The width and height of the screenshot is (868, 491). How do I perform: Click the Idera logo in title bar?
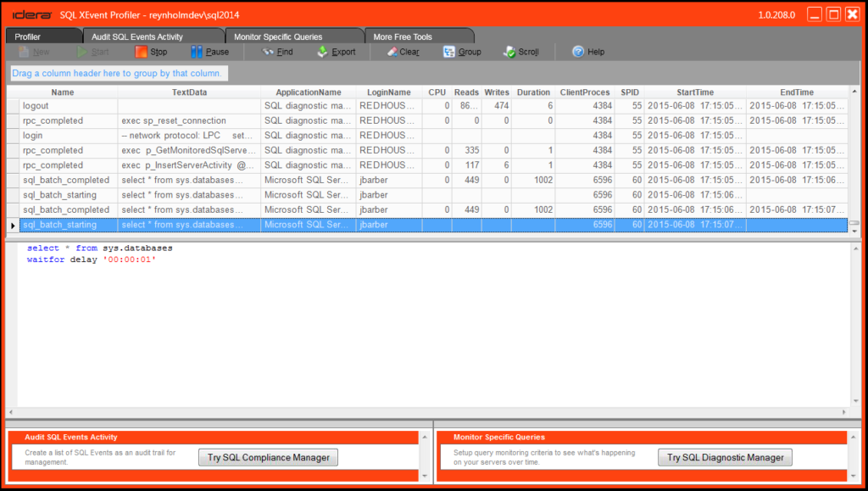(32, 15)
